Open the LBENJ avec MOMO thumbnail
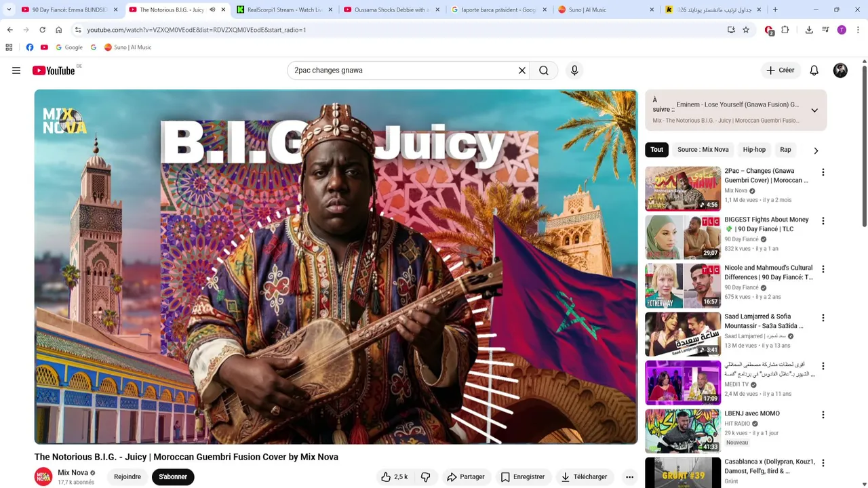 point(683,431)
